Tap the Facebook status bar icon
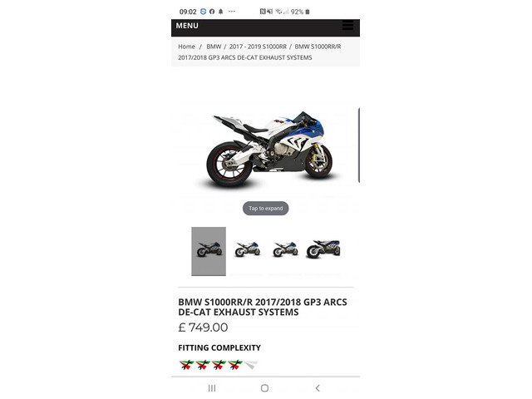The image size is (532, 399). pyautogui.click(x=212, y=12)
